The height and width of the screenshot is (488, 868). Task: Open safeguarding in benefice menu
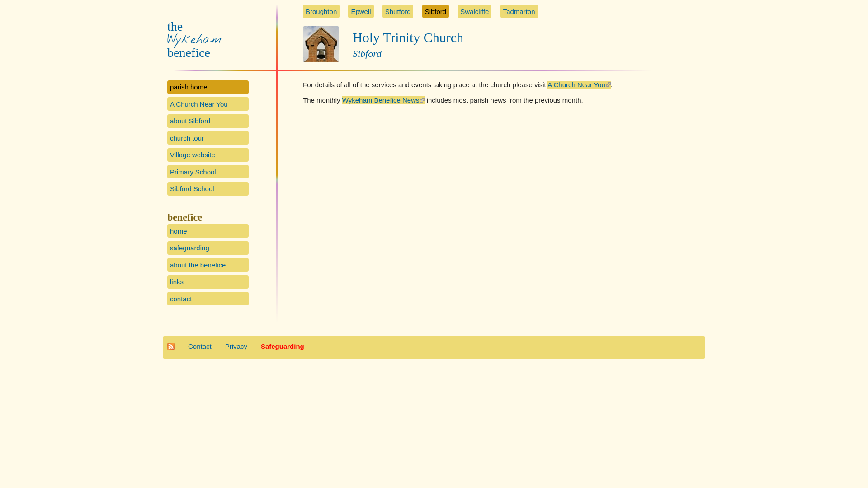tap(208, 248)
